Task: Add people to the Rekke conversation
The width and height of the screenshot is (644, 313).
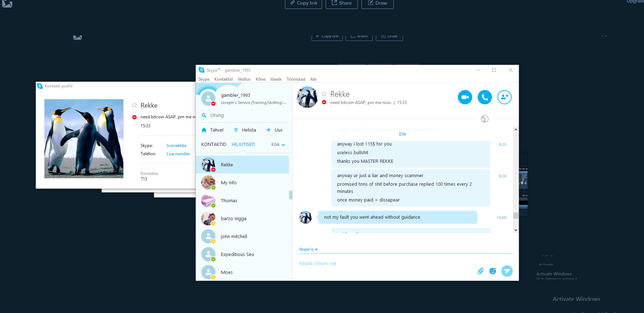Action: pos(504,97)
